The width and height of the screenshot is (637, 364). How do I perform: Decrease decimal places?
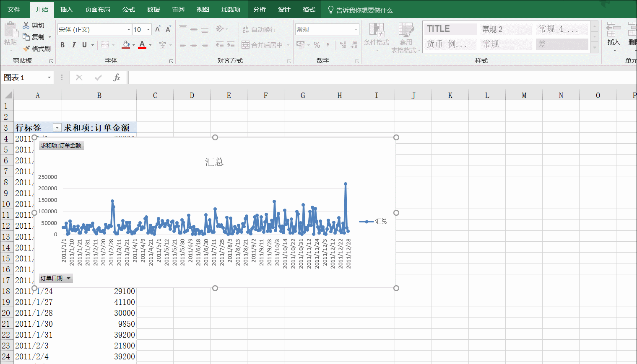pyautogui.click(x=354, y=45)
